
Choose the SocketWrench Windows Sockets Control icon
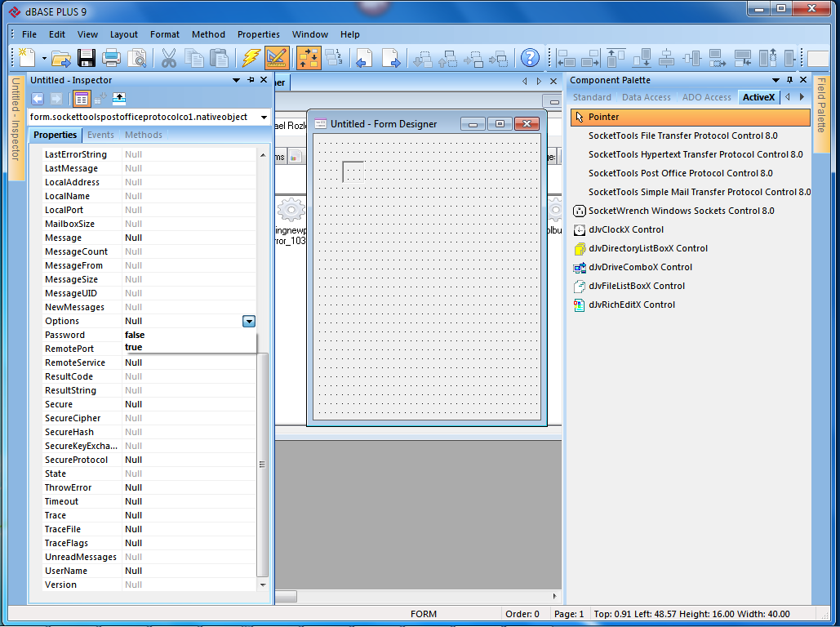pos(579,211)
